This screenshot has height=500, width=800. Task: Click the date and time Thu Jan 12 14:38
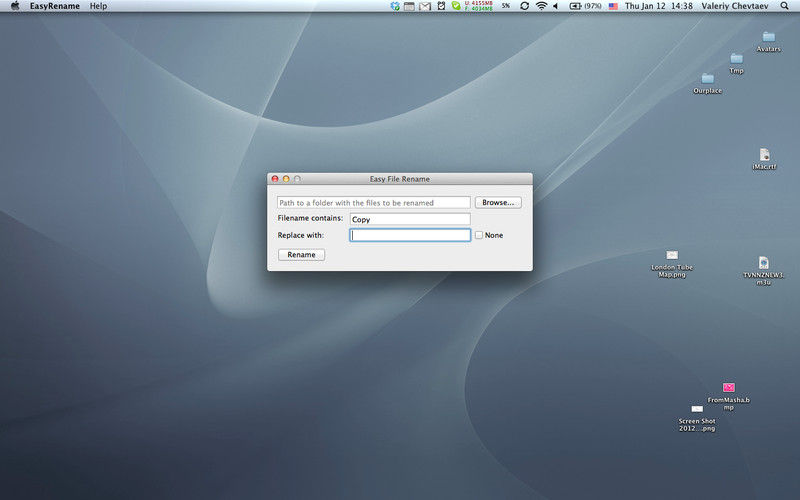[x=659, y=6]
